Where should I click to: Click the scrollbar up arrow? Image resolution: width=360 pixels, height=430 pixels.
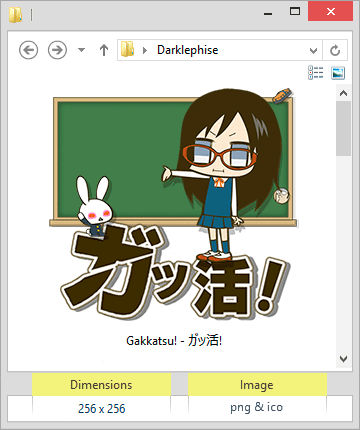[x=343, y=93]
